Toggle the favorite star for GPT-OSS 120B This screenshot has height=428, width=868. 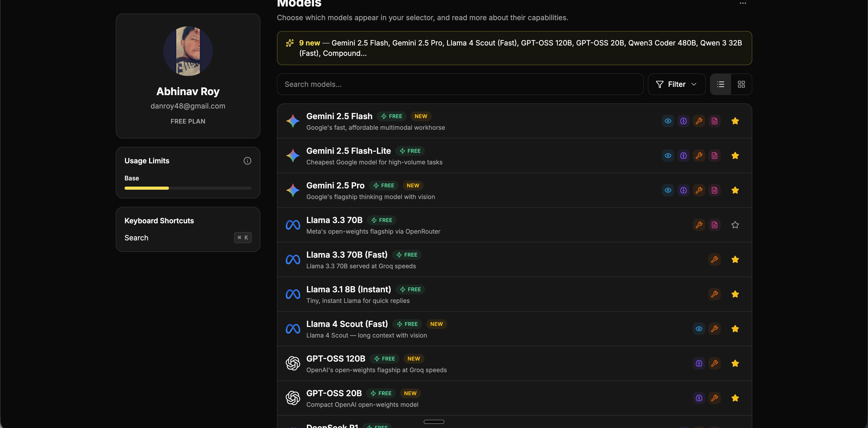735,363
